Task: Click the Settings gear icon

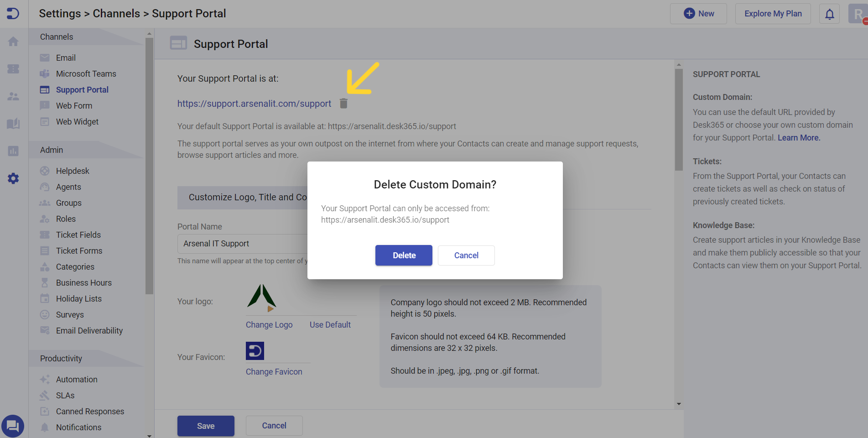Action: 13,178
